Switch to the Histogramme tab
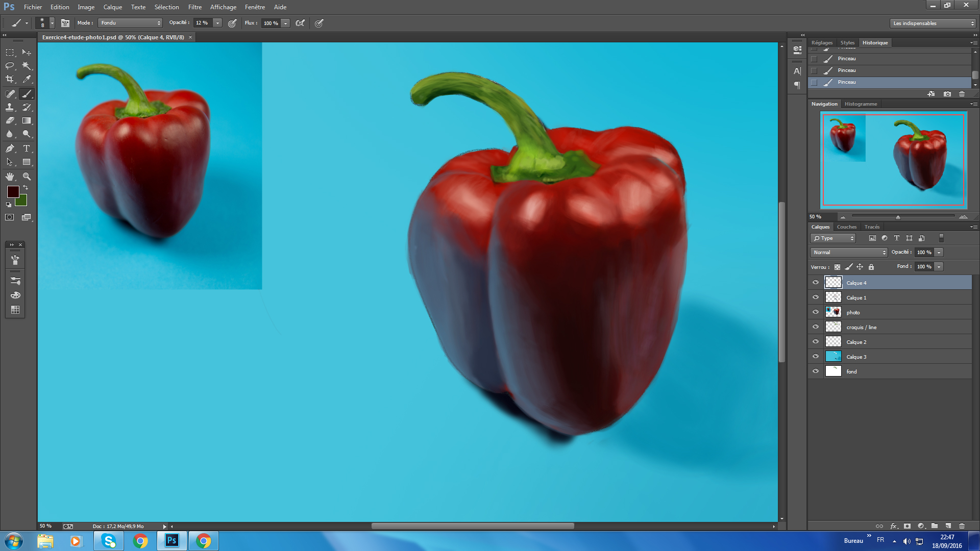Viewport: 980px width, 551px height. coord(861,104)
